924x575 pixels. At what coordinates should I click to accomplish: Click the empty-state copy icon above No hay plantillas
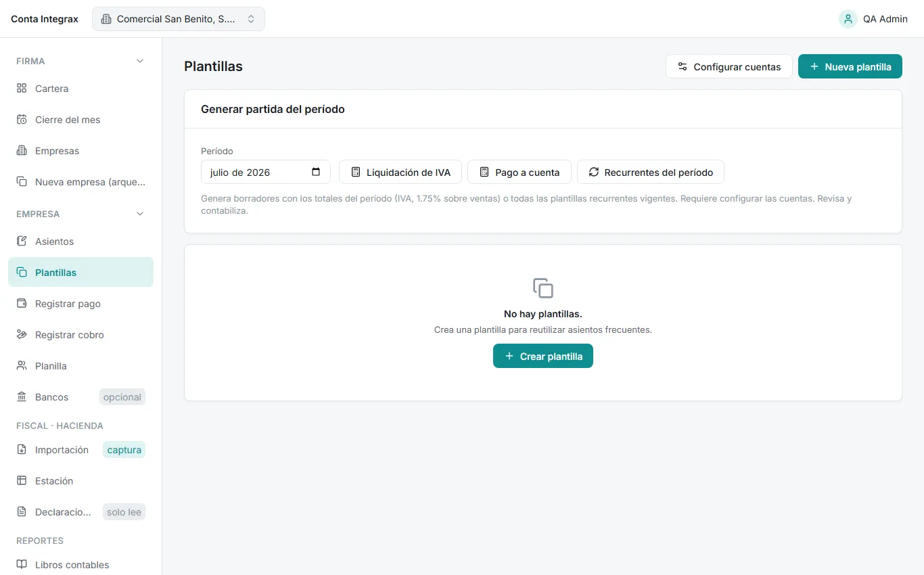pyautogui.click(x=543, y=288)
